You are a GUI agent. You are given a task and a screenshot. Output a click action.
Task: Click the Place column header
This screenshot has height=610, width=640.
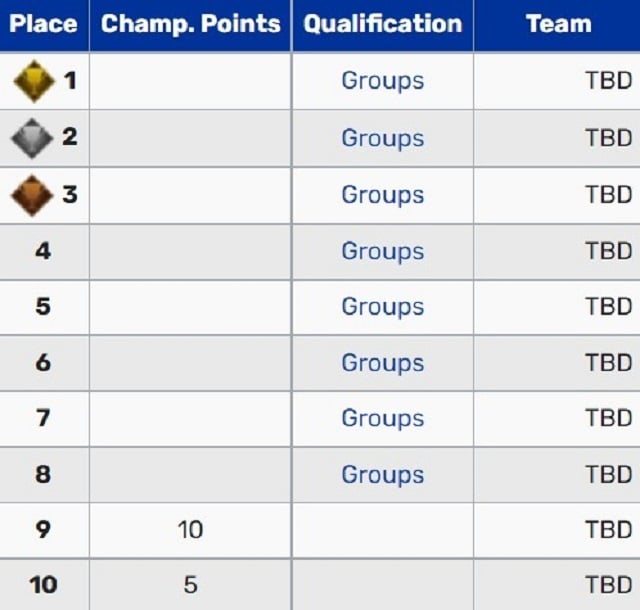pyautogui.click(x=44, y=25)
